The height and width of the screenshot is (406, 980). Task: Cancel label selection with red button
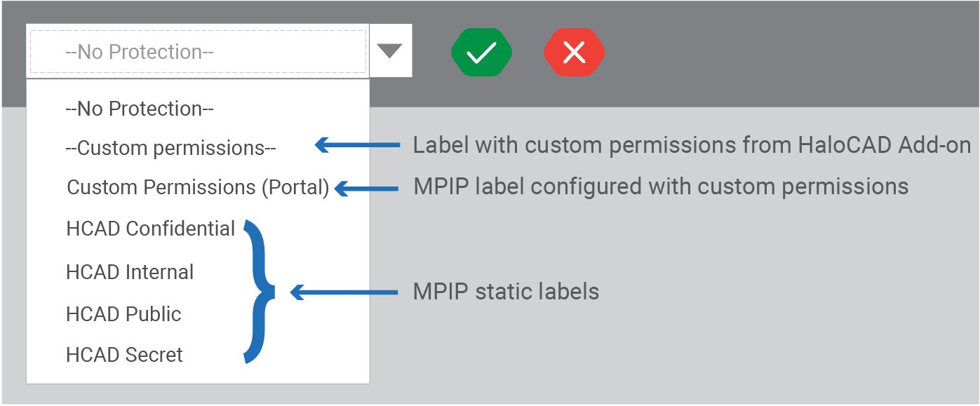(574, 52)
